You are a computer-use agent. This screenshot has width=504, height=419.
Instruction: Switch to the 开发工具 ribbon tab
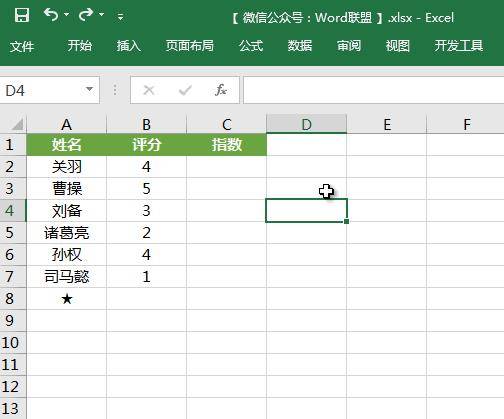pyautogui.click(x=459, y=46)
